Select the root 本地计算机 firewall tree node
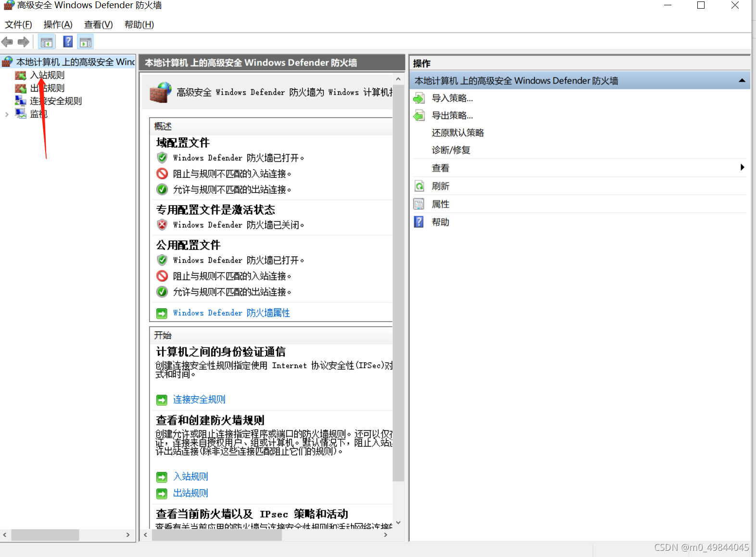The width and height of the screenshot is (756, 557). pyautogui.click(x=76, y=62)
